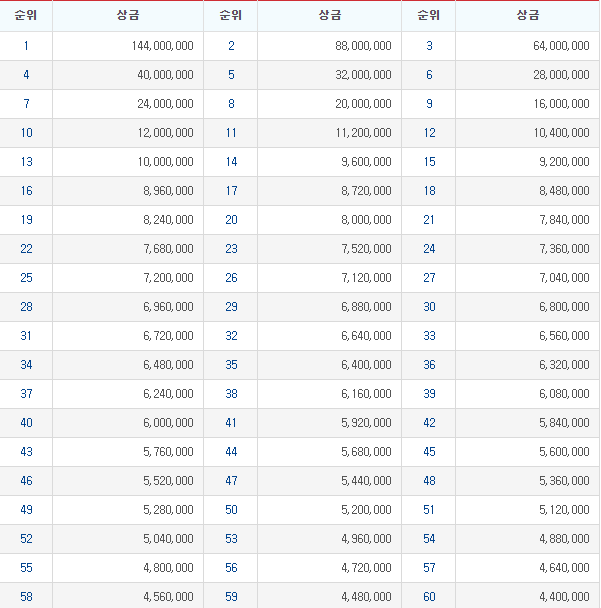Select prize amount 5,200,000
Image resolution: width=601 pixels, height=608 pixels.
pyautogui.click(x=366, y=510)
